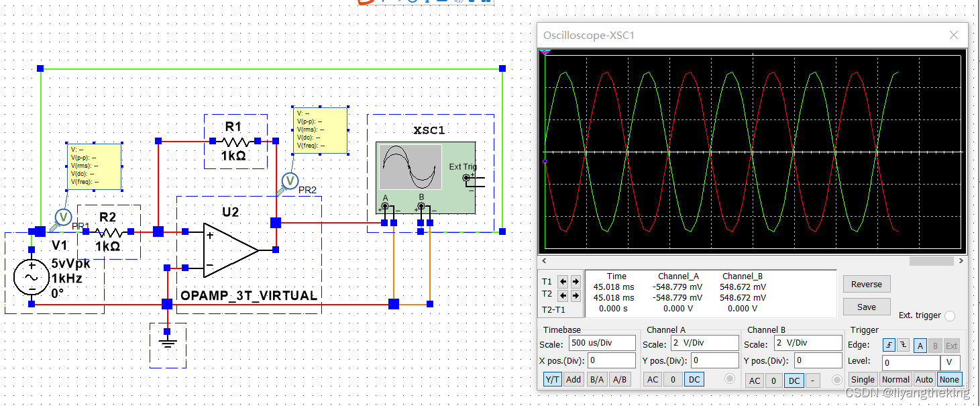Set trigger mode to Single
The image size is (980, 406).
[x=863, y=379]
